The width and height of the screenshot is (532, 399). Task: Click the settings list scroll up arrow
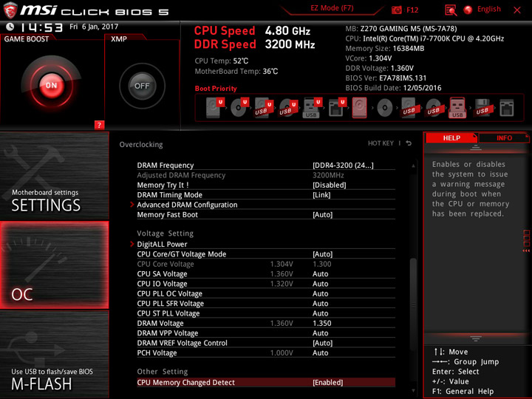[413, 166]
